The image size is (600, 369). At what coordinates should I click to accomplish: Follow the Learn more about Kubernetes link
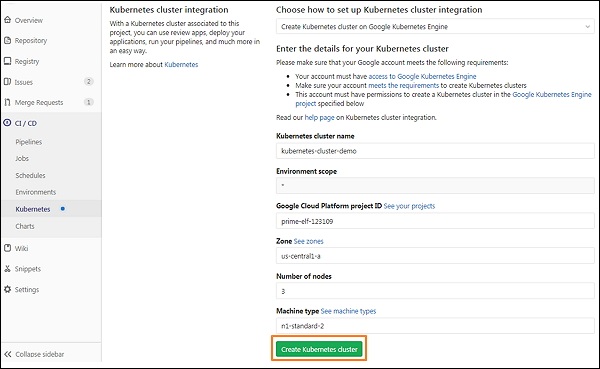181,64
